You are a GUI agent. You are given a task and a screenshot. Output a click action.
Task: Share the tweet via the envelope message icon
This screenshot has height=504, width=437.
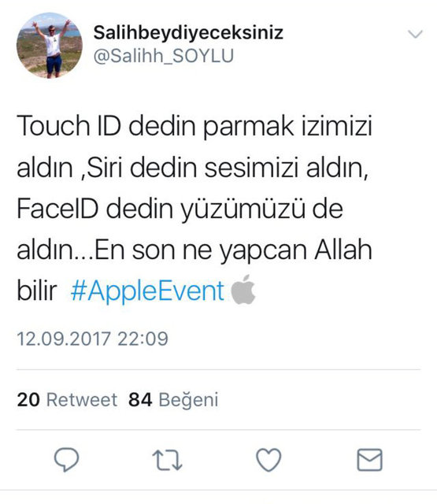[x=369, y=460]
